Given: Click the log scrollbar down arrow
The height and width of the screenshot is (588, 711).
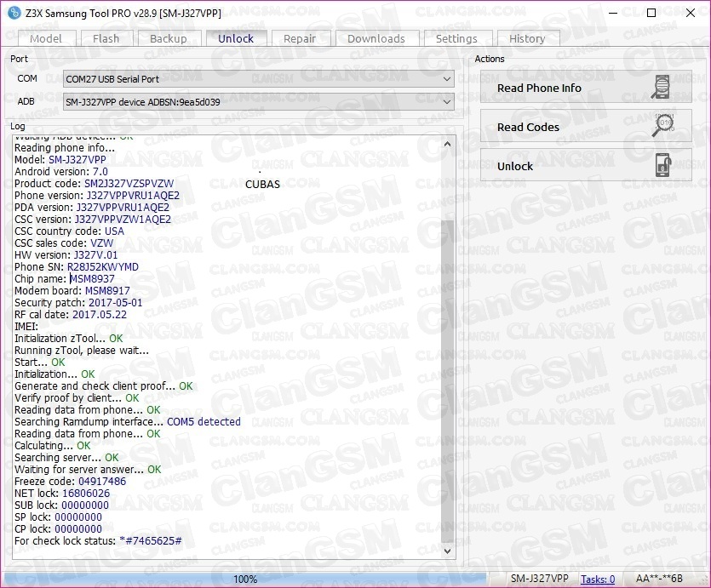Looking at the screenshot, I should tap(447, 551).
